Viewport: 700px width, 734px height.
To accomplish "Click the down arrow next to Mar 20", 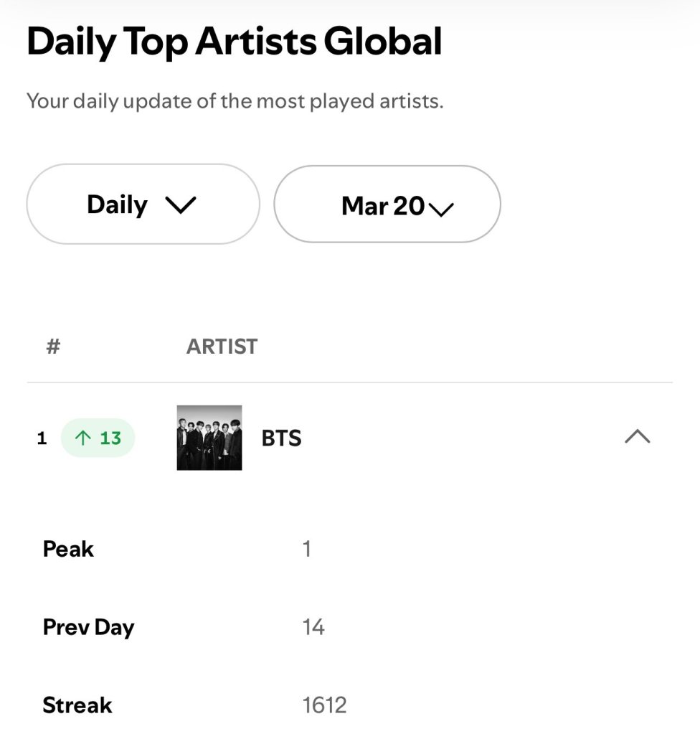I will coord(441,209).
